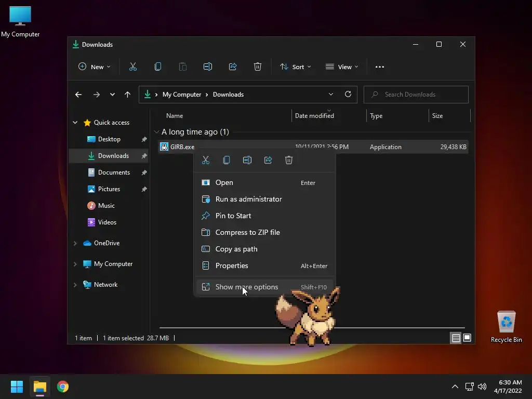Switch to large thumbnails view in status bar
Viewport: 532px width, 399px height.
[x=467, y=338]
